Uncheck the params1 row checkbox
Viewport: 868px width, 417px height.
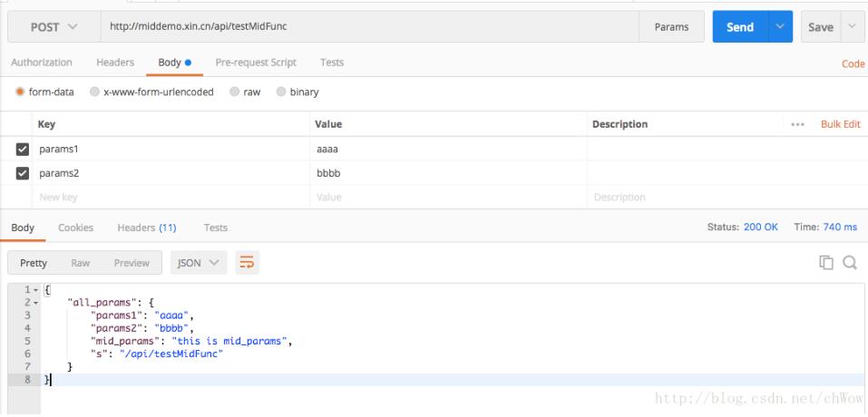tap(22, 148)
